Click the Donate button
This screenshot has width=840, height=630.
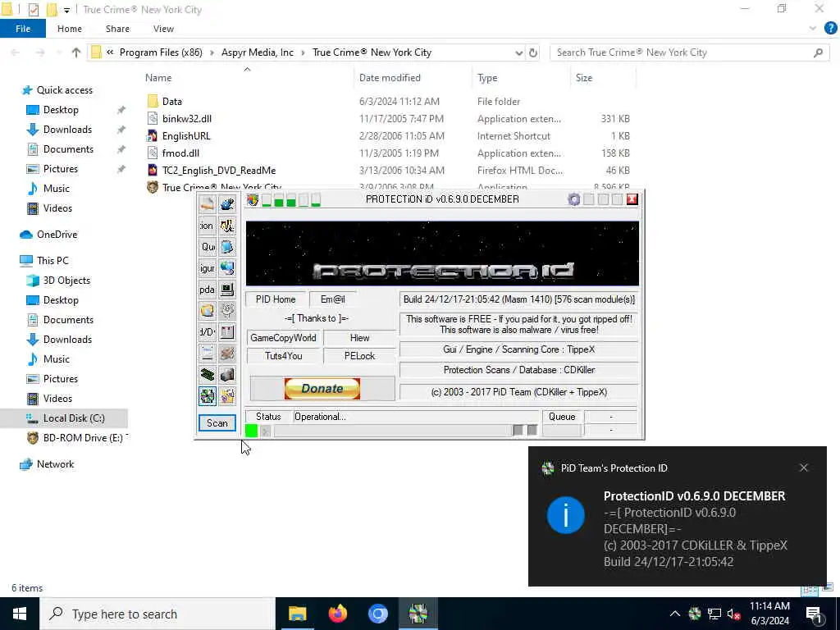click(x=322, y=388)
